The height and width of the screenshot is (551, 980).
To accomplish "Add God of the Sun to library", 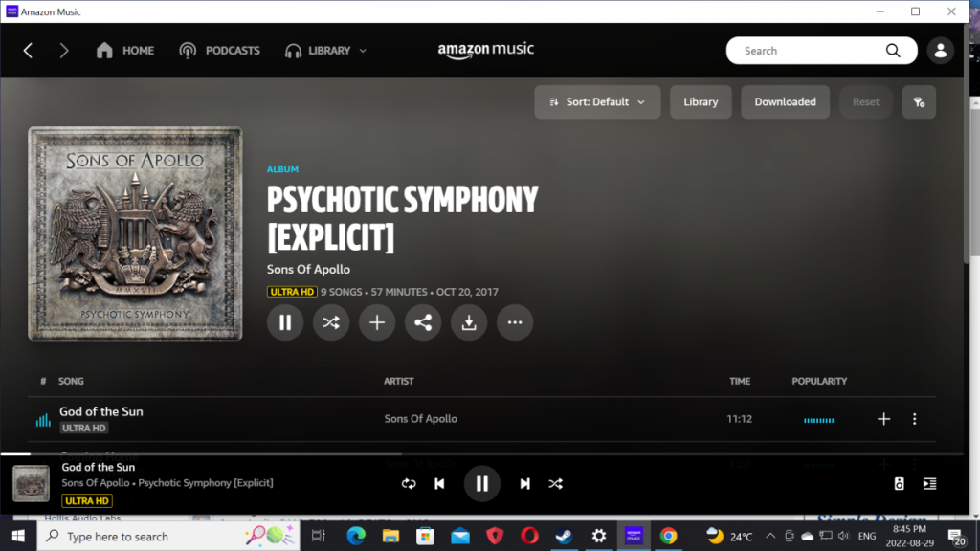I will point(883,419).
